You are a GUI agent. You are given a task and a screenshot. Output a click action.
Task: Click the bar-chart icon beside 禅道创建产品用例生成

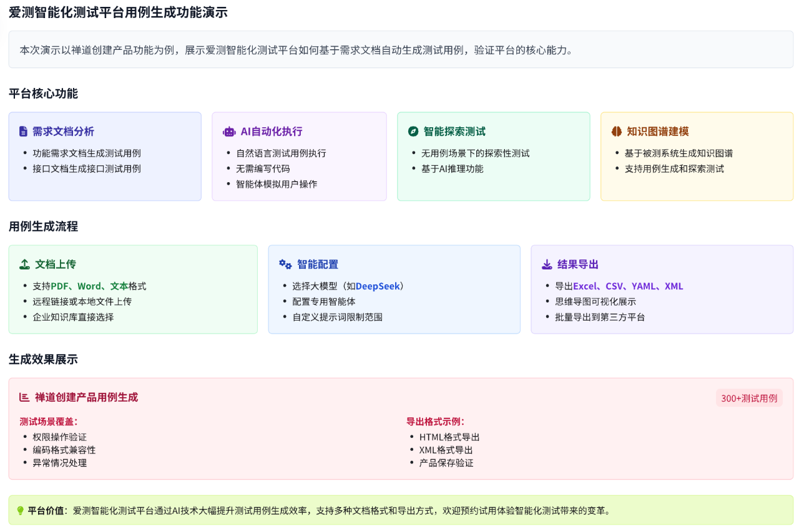coord(23,397)
